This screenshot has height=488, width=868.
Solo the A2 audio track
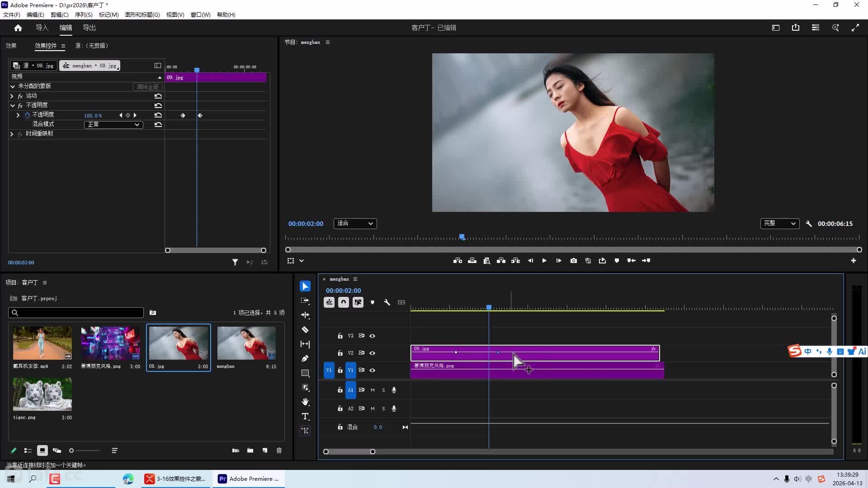[x=383, y=409]
